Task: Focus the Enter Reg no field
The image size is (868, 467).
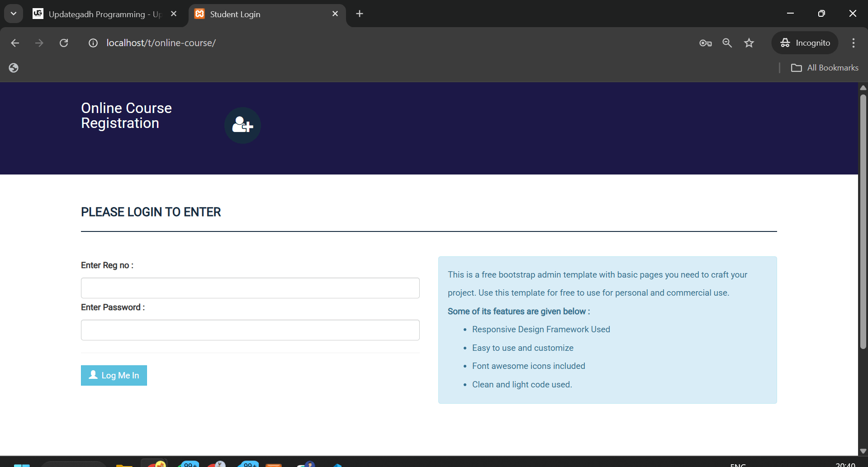Action: pyautogui.click(x=250, y=288)
